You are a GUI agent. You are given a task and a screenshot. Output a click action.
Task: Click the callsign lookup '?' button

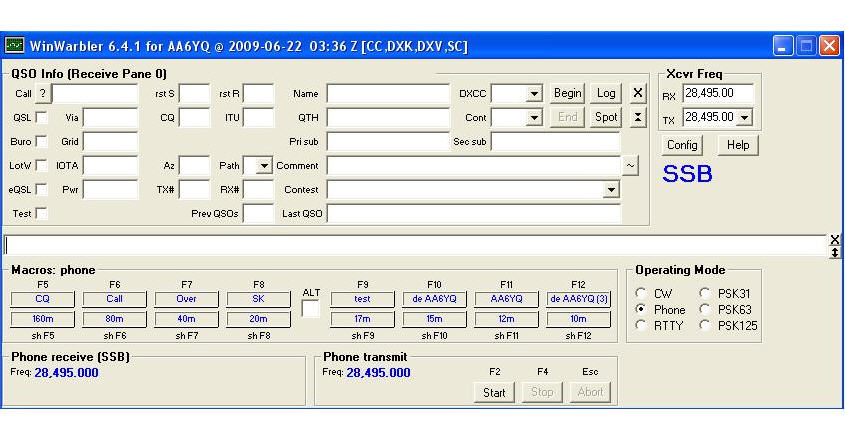coord(43,93)
